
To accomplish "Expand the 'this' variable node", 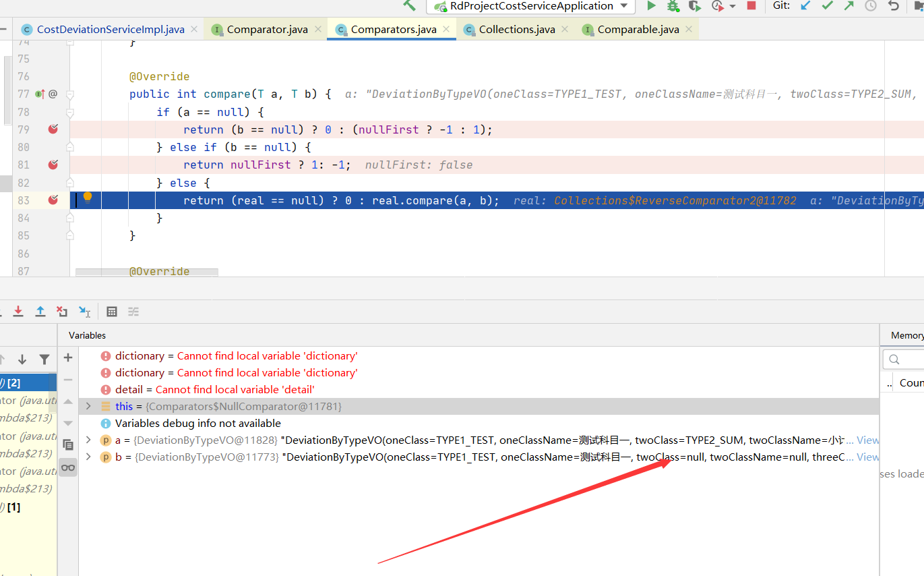I will (x=88, y=406).
